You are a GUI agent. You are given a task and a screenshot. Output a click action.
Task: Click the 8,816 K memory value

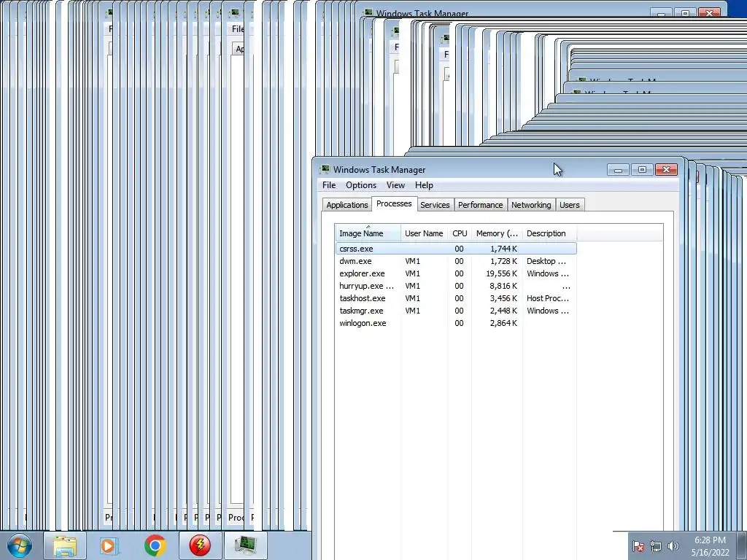pyautogui.click(x=503, y=286)
